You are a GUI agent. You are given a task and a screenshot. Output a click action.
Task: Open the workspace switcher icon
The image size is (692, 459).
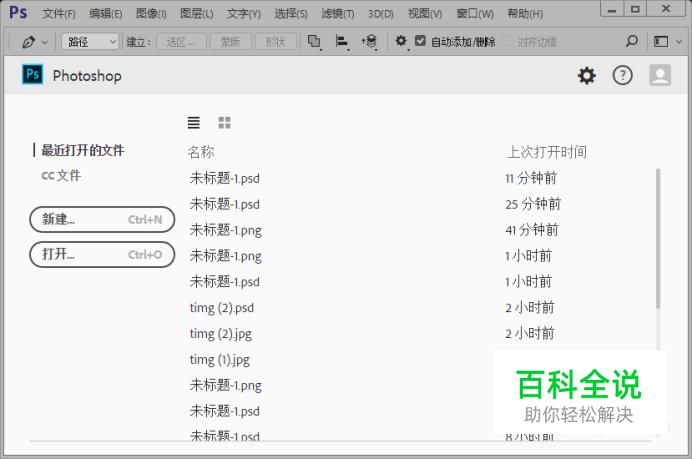[x=661, y=41]
